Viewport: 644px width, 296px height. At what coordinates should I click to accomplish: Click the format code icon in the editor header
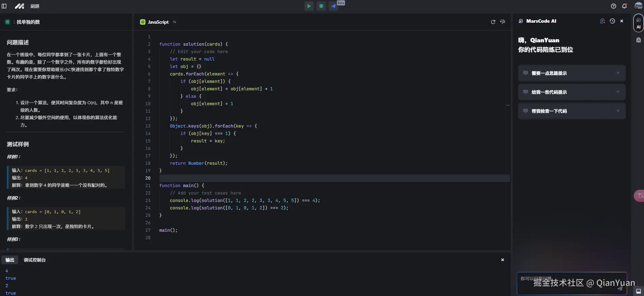(503, 22)
